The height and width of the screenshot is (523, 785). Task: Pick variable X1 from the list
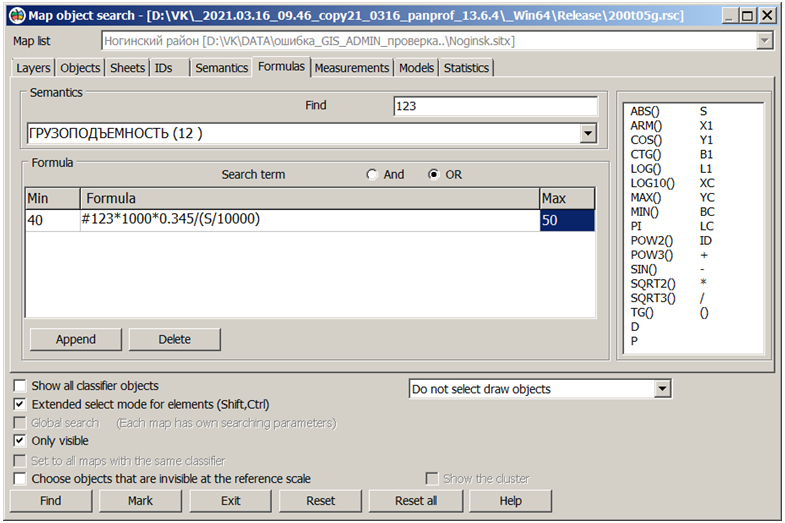pyautogui.click(x=706, y=126)
